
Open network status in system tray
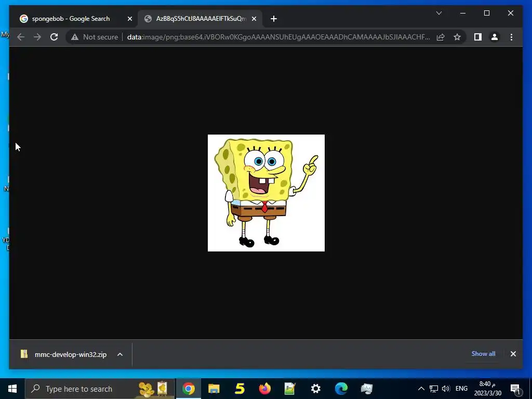pos(434,389)
